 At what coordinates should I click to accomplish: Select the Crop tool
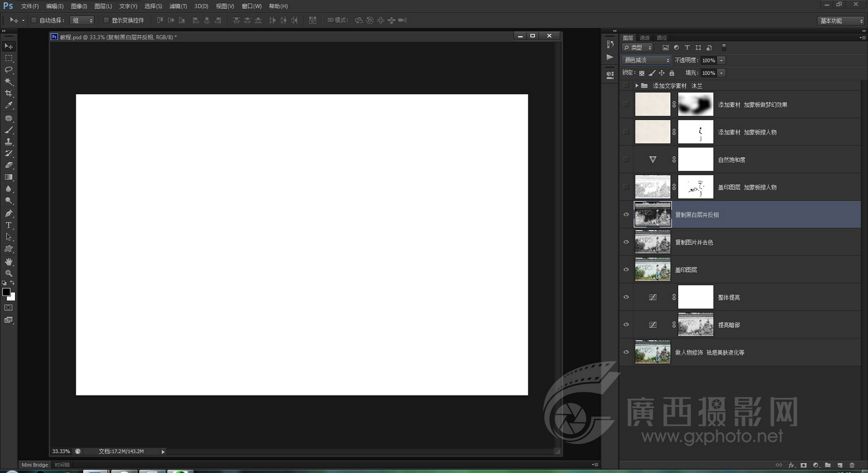pos(9,93)
